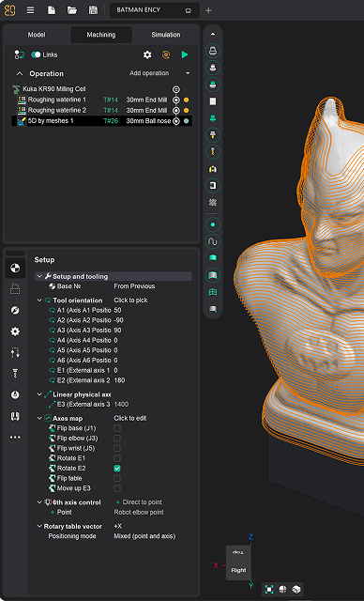Open the folder icon in top bar
The image size is (364, 601).
(72, 10)
